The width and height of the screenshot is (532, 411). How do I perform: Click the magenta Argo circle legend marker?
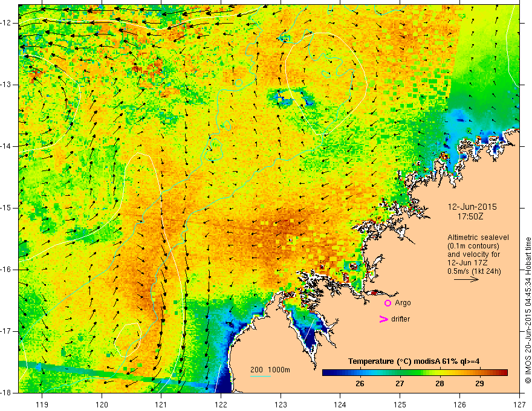388,303
